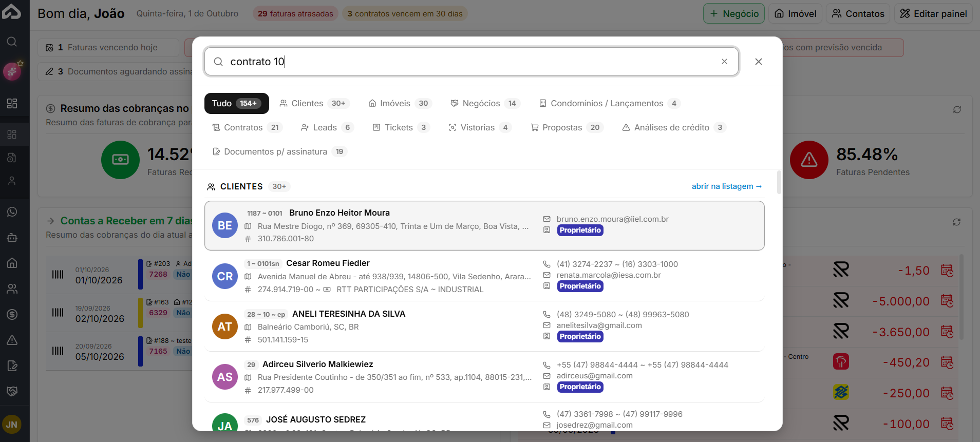
Task: Switch to the Imóveis results tab
Action: pos(401,103)
